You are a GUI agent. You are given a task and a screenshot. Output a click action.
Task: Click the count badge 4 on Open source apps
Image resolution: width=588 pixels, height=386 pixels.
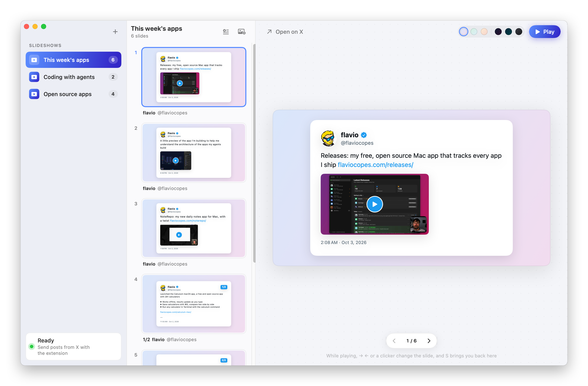[113, 94]
